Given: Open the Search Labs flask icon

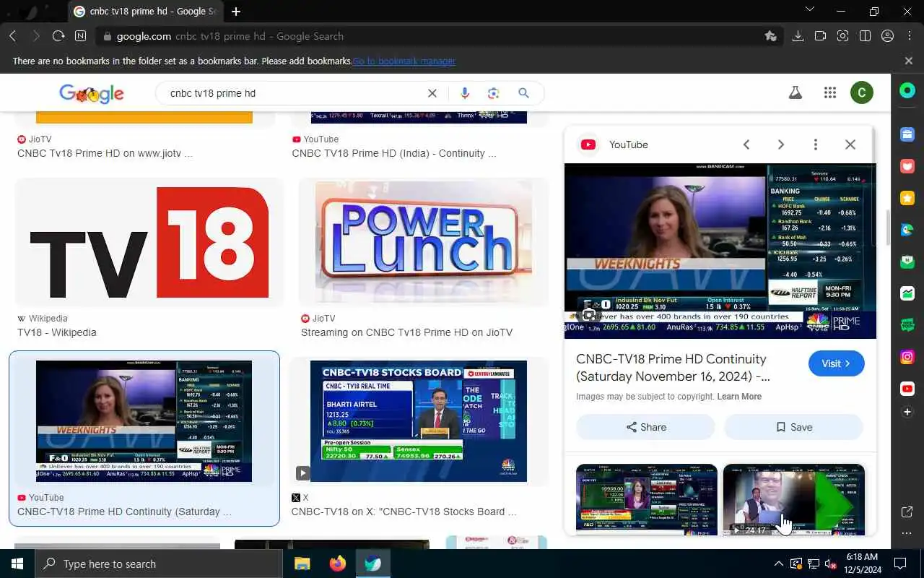Looking at the screenshot, I should point(796,92).
